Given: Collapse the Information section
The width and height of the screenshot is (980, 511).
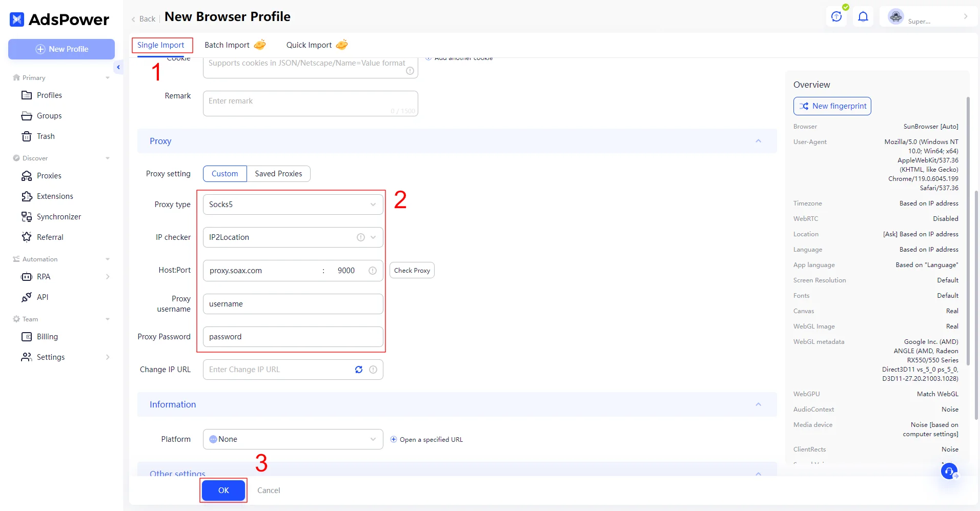Looking at the screenshot, I should click(758, 404).
